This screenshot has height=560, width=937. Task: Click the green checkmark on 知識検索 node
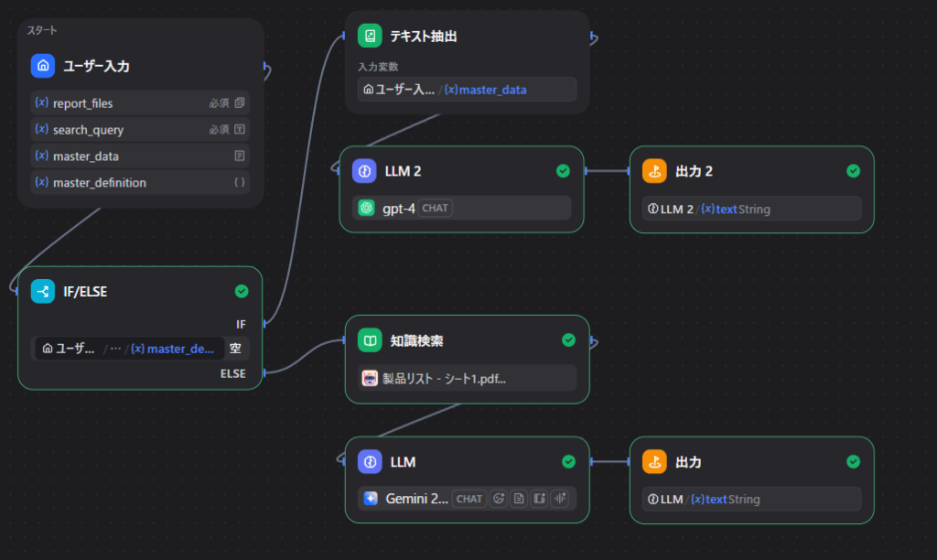point(568,340)
